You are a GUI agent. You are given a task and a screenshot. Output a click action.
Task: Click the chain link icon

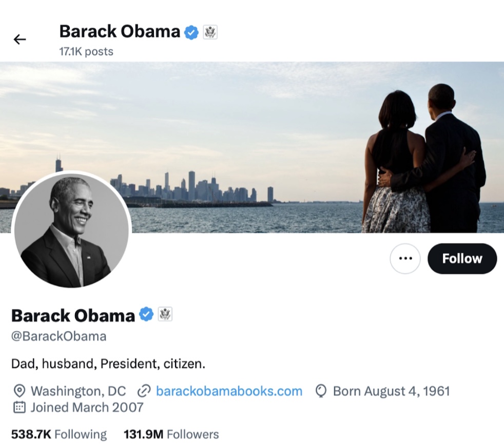pyautogui.click(x=144, y=391)
